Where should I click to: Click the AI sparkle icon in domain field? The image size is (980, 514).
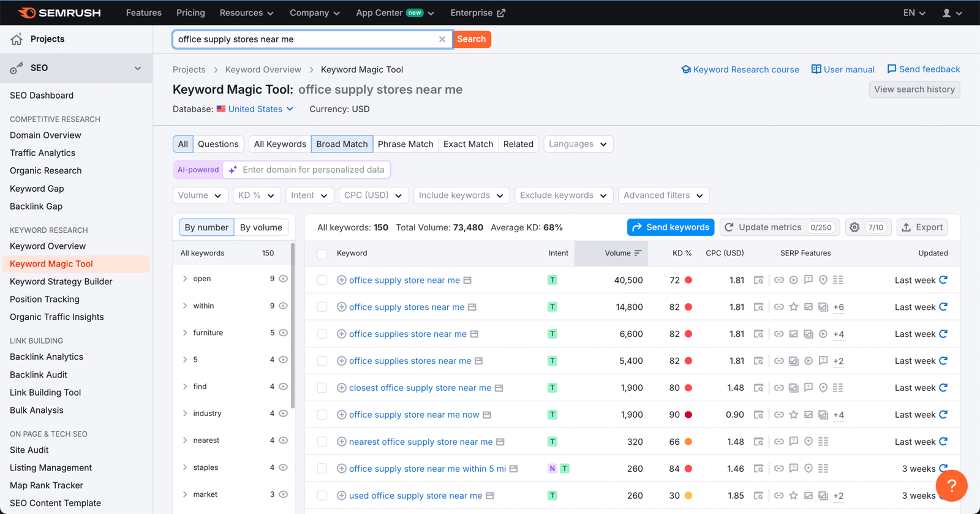233,170
